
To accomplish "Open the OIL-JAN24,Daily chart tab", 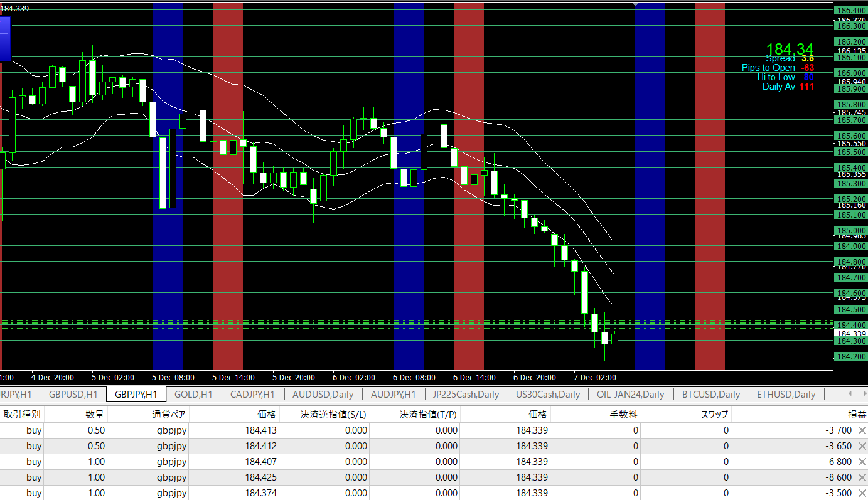I will (630, 395).
